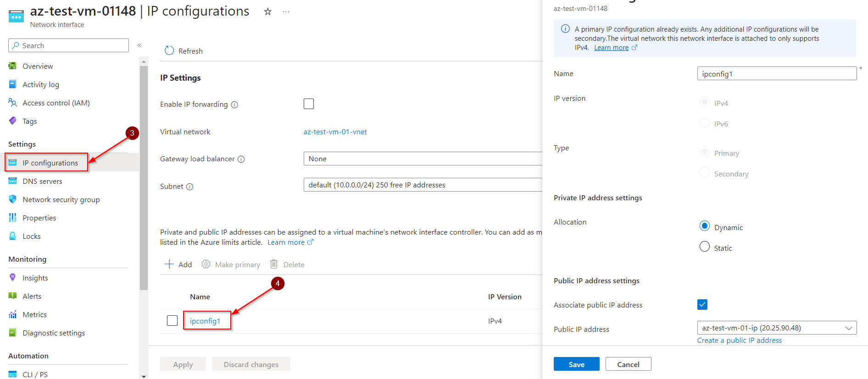Select the IPv4 radio button
The image size is (868, 379).
pyautogui.click(x=705, y=102)
